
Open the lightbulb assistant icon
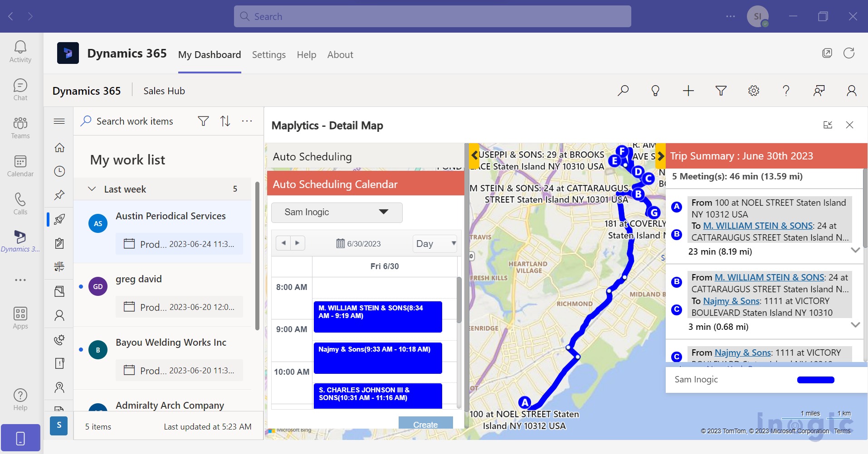pos(655,91)
